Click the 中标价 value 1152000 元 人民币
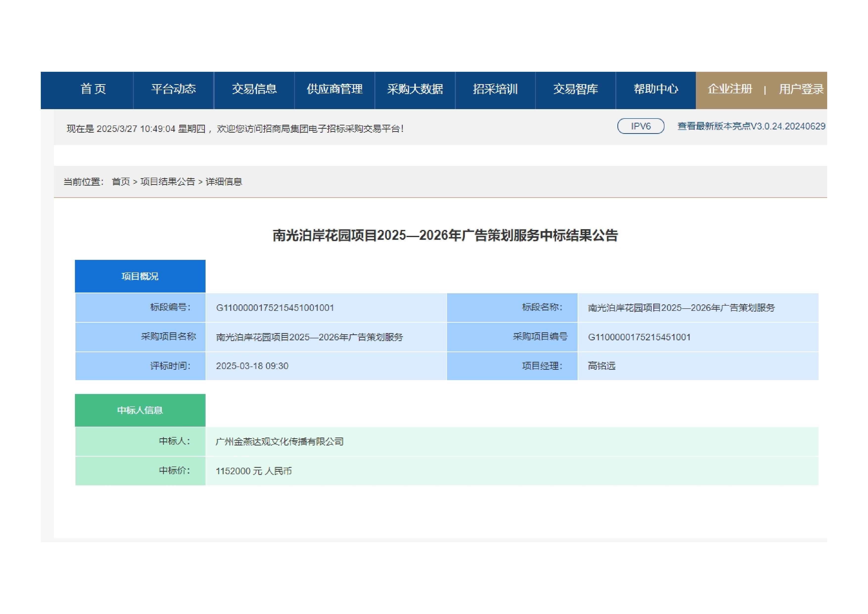The image size is (868, 614). pos(254,471)
